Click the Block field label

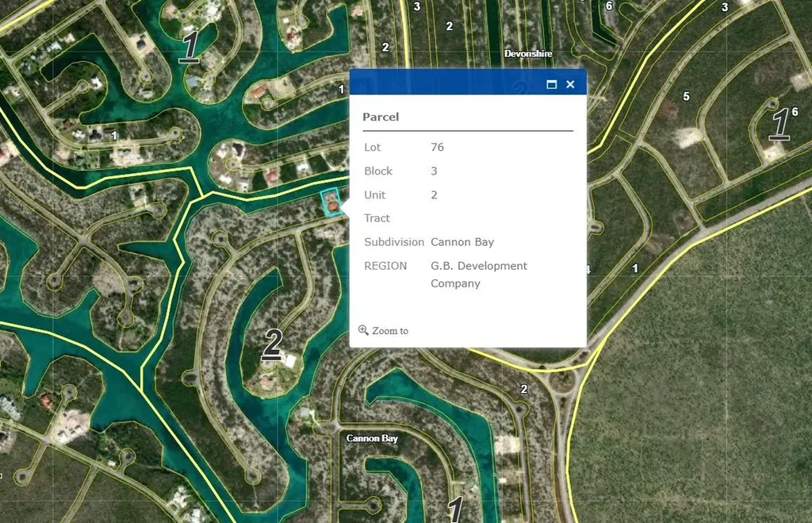378,171
